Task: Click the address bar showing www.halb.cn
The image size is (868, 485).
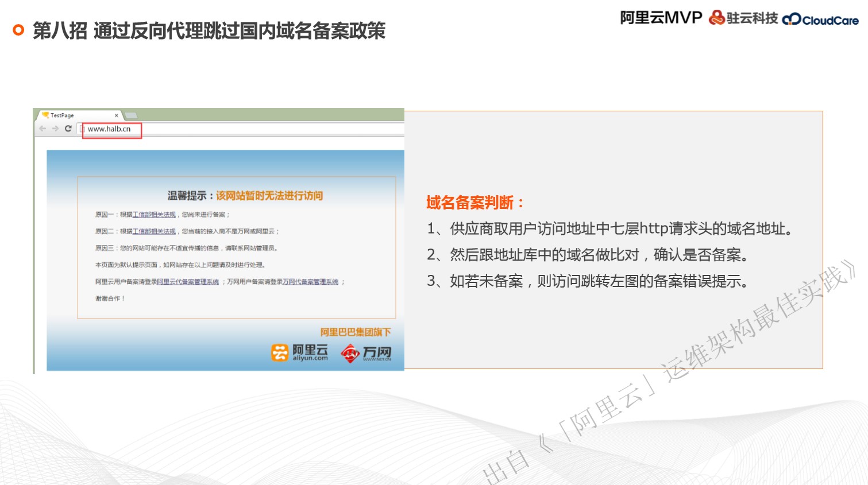Action: tap(241, 129)
